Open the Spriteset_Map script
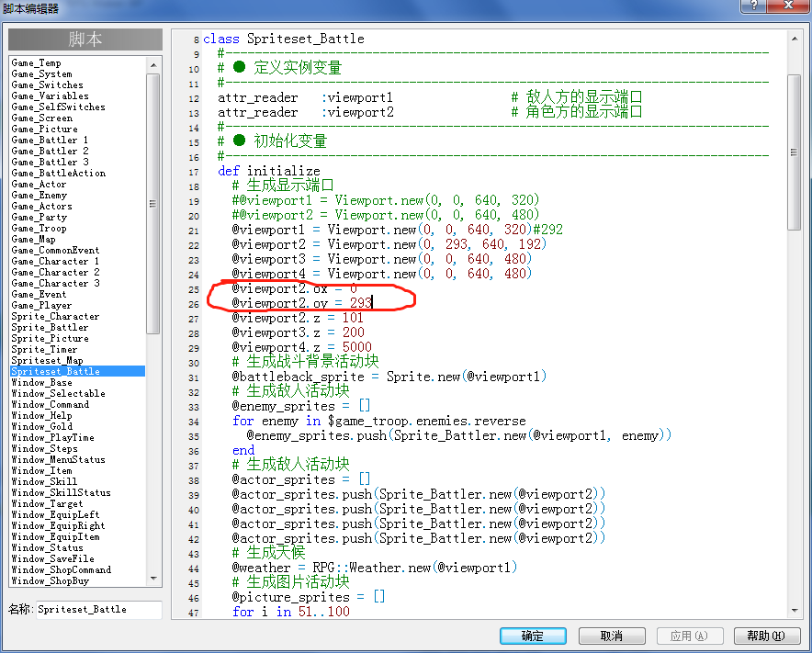This screenshot has height=653, width=812. tap(47, 360)
